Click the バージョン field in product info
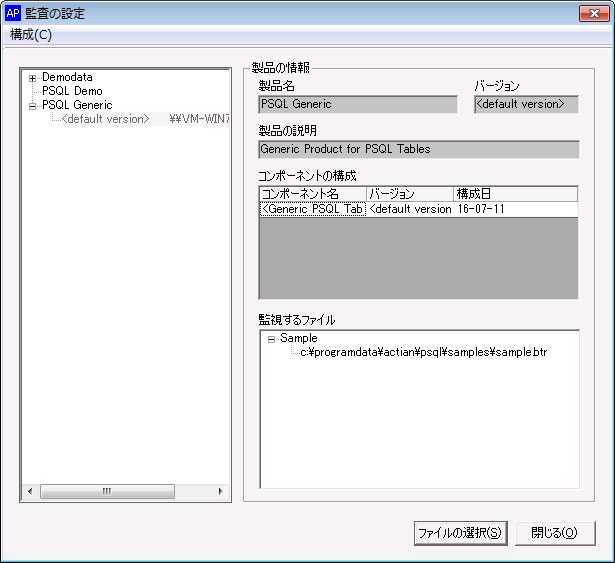 click(525, 104)
